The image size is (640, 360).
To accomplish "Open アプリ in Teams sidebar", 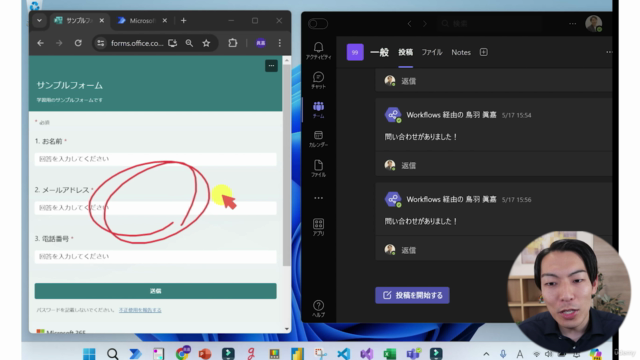I will [318, 227].
